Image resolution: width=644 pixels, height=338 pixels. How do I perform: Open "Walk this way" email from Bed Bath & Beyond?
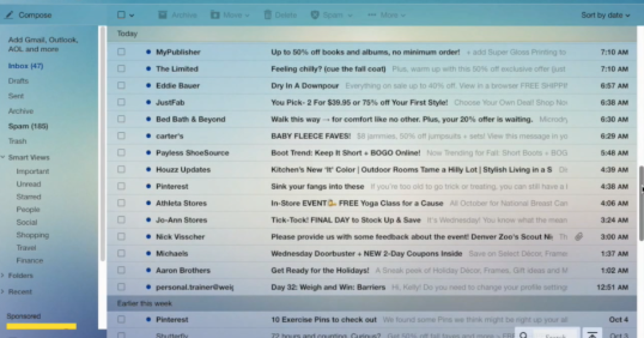[x=402, y=119]
